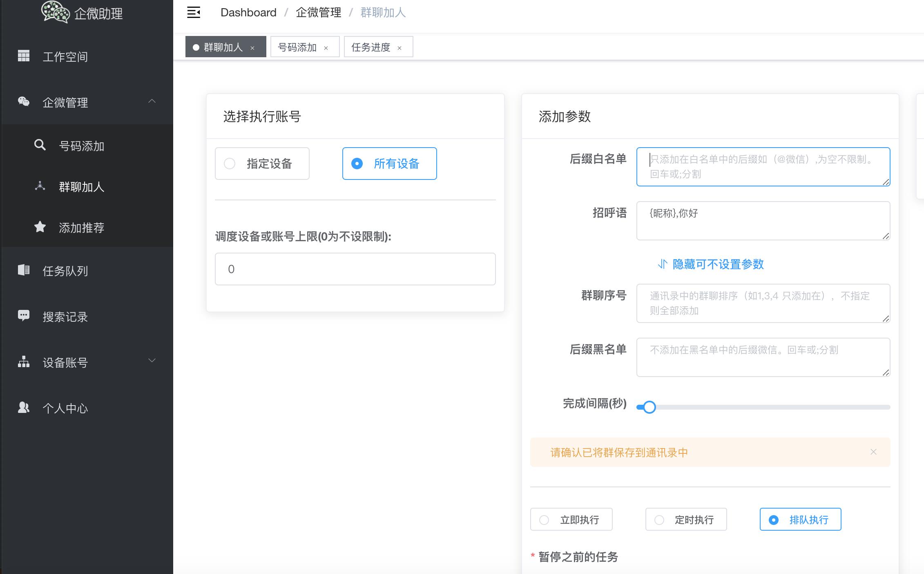Click the 后缀白名单 textarea resize handle
924x574 pixels.
(886, 182)
